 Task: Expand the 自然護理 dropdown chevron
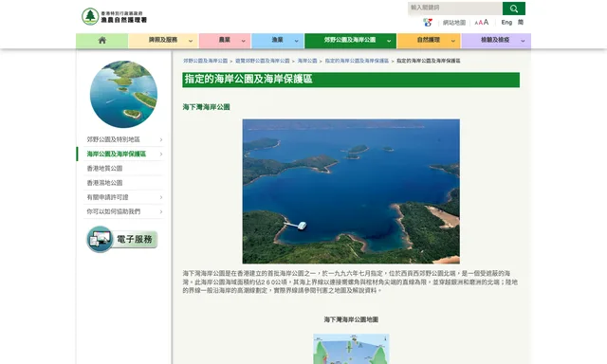point(452,41)
